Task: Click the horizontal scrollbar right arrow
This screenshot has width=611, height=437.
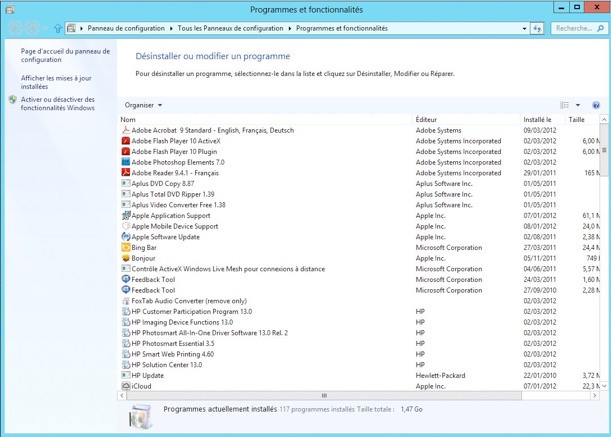Action: point(595,396)
